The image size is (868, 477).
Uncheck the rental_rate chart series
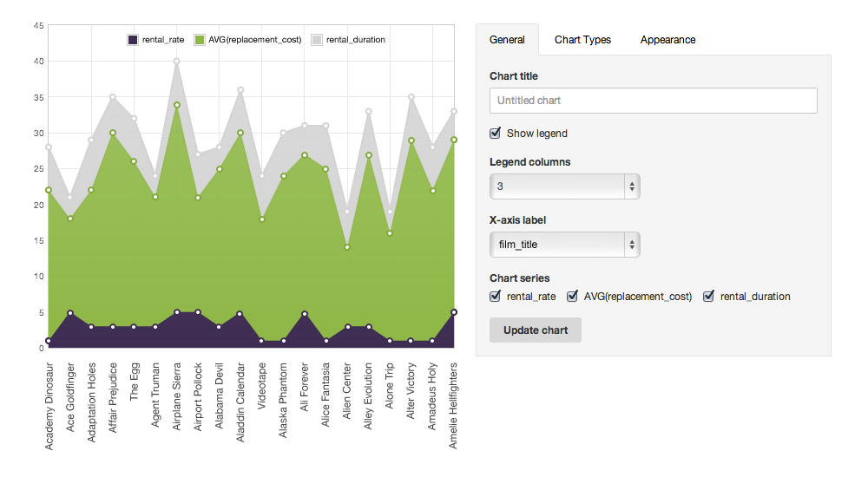point(496,297)
